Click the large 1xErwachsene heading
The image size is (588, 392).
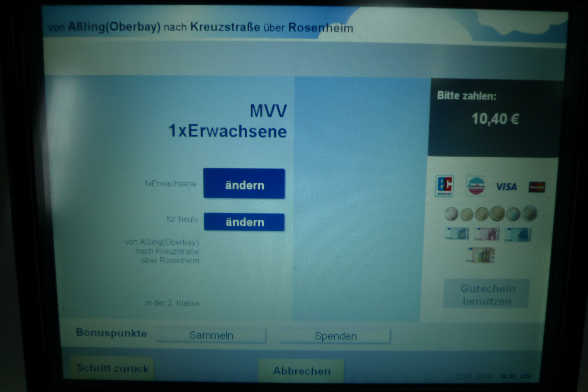tap(228, 131)
